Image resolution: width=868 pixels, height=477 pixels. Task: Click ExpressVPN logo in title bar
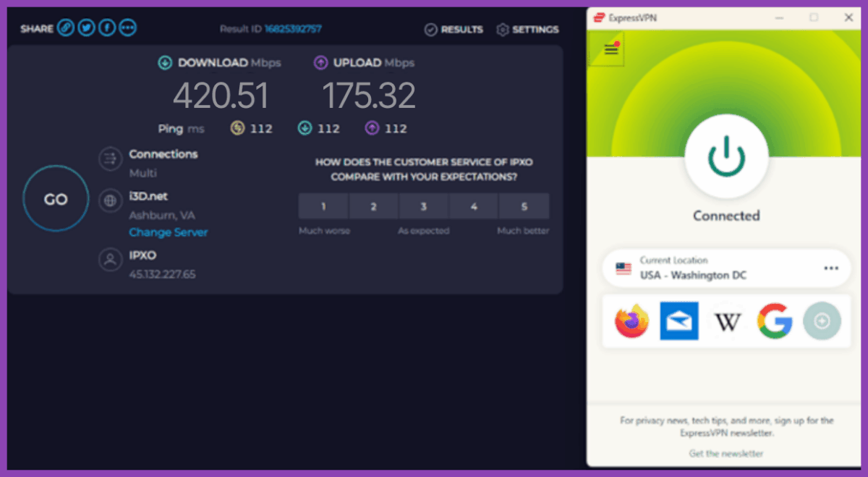tap(599, 17)
